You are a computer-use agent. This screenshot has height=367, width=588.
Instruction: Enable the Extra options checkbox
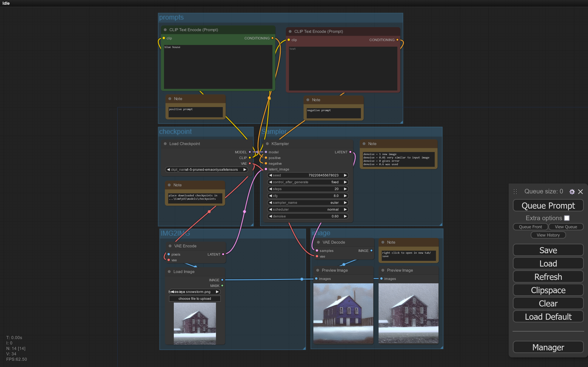click(x=567, y=218)
